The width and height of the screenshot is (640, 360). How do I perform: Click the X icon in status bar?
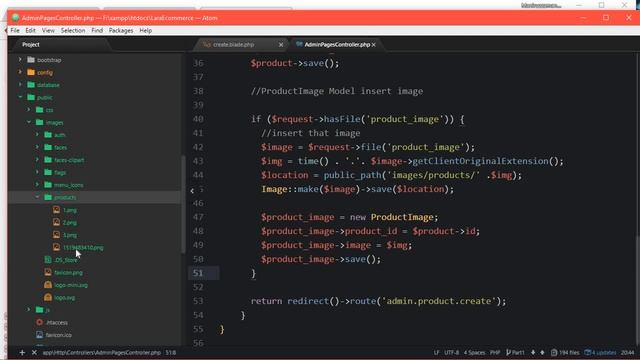(34, 352)
